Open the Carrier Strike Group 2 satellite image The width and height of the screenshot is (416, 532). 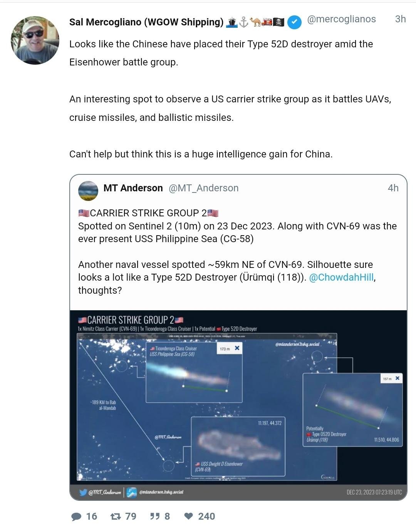pos(238,404)
